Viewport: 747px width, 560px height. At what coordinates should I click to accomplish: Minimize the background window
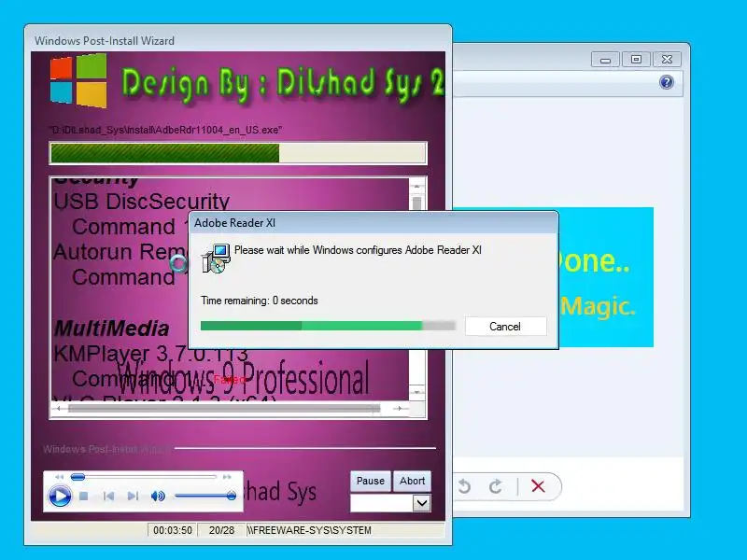tap(605, 60)
